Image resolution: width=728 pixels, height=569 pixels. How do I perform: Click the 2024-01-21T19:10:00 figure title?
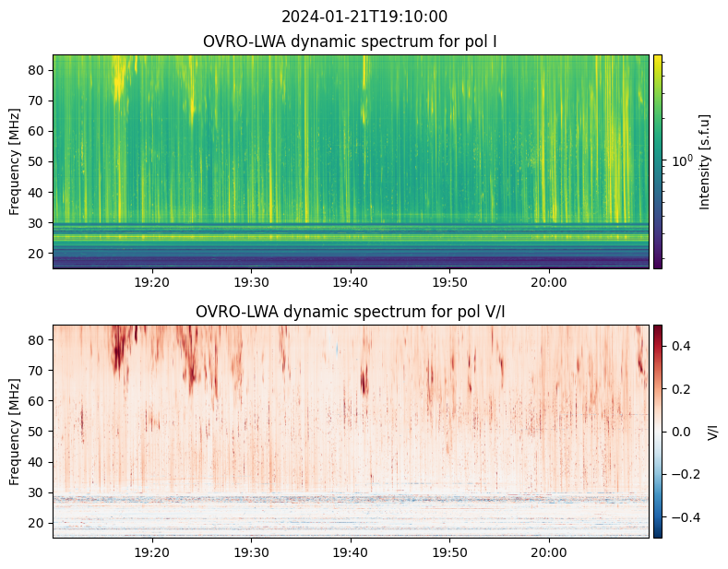point(364,17)
